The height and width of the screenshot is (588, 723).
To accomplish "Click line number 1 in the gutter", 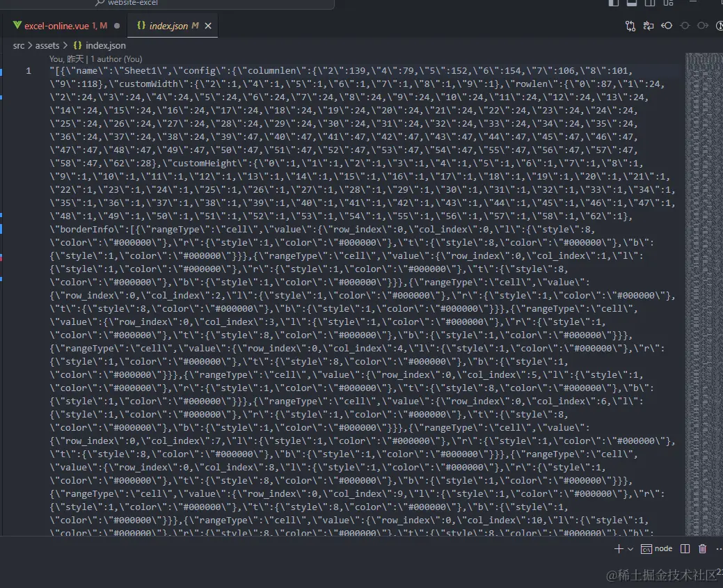I will [x=29, y=71].
